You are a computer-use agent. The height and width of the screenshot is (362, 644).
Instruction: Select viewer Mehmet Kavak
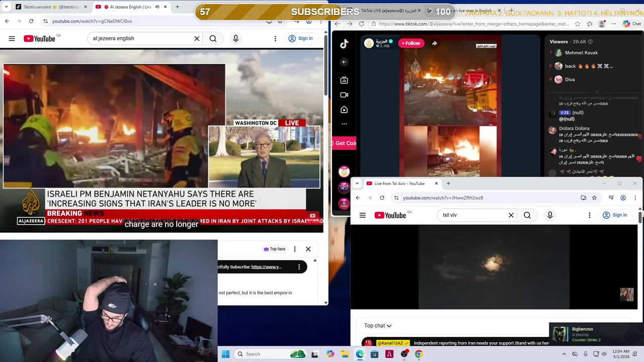click(x=581, y=53)
